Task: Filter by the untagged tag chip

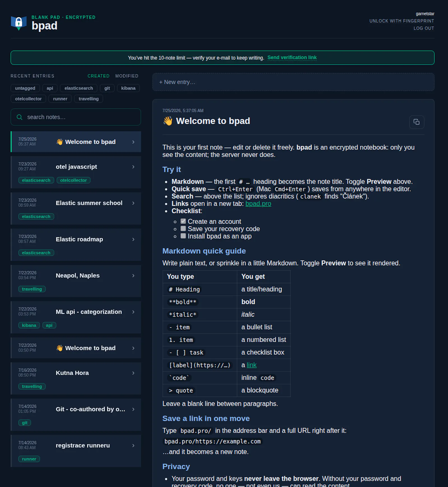Action: [x=25, y=88]
